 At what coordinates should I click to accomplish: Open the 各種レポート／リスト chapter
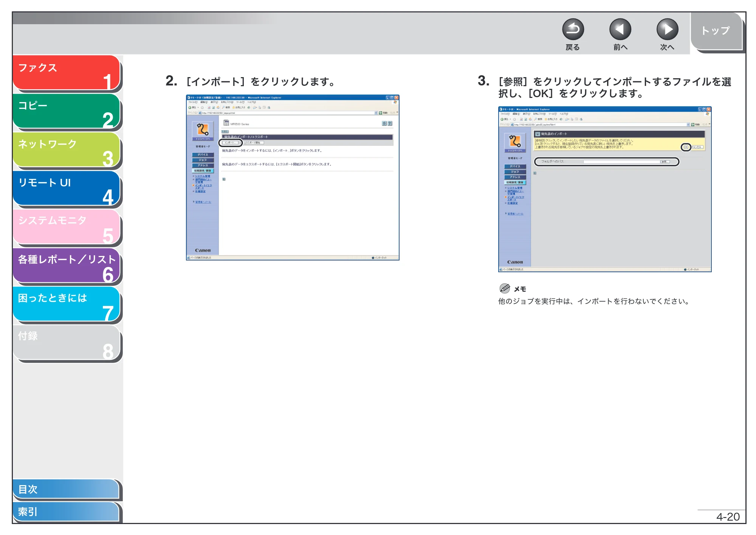pyautogui.click(x=67, y=265)
